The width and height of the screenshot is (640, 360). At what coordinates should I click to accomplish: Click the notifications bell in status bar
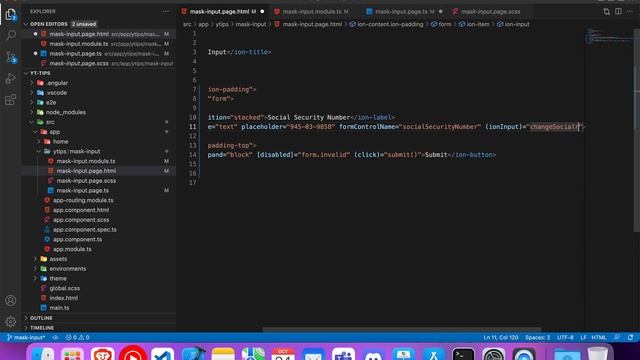pyautogui.click(x=631, y=338)
